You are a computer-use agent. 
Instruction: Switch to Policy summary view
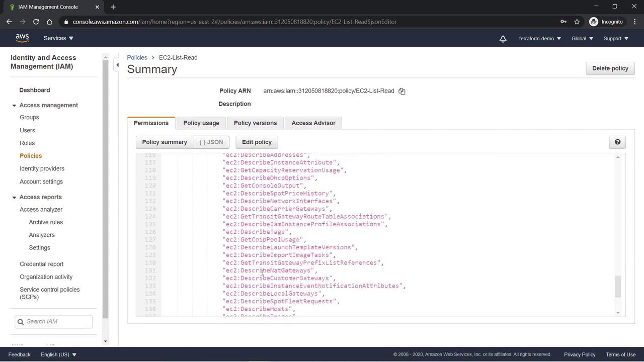coord(165,142)
